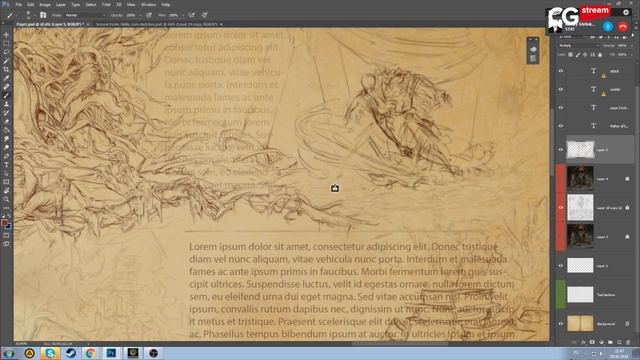
Task: Open the brush panel from options bar
Action: click(43, 15)
